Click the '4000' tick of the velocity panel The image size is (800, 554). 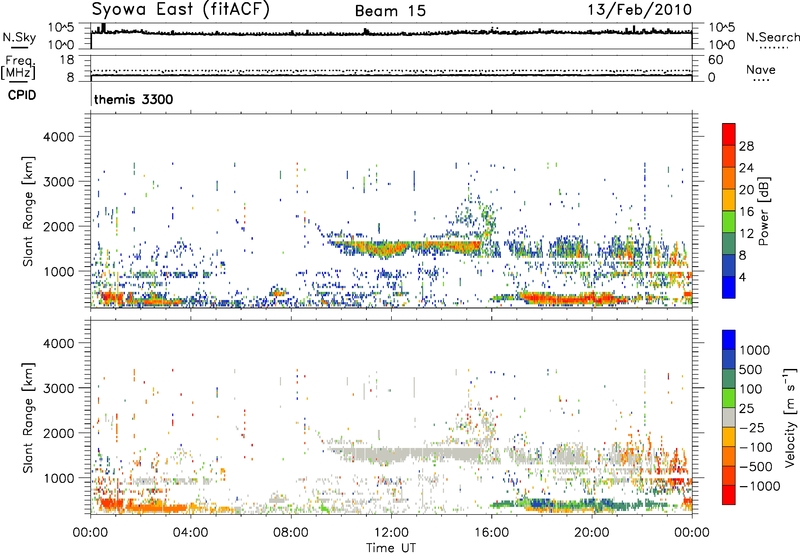[58, 343]
